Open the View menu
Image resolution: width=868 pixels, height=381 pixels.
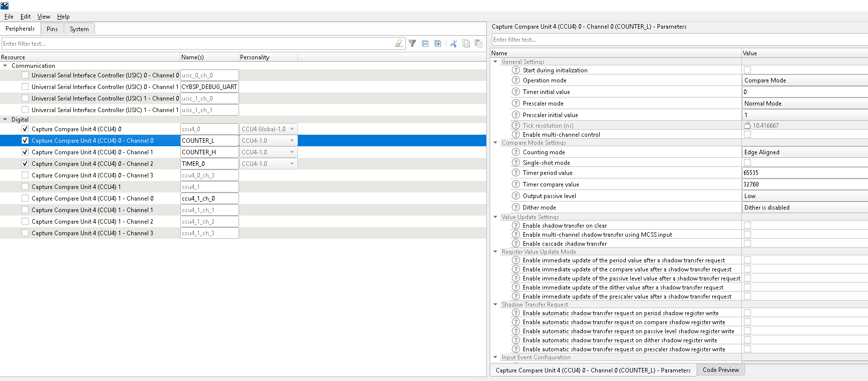[x=44, y=17]
